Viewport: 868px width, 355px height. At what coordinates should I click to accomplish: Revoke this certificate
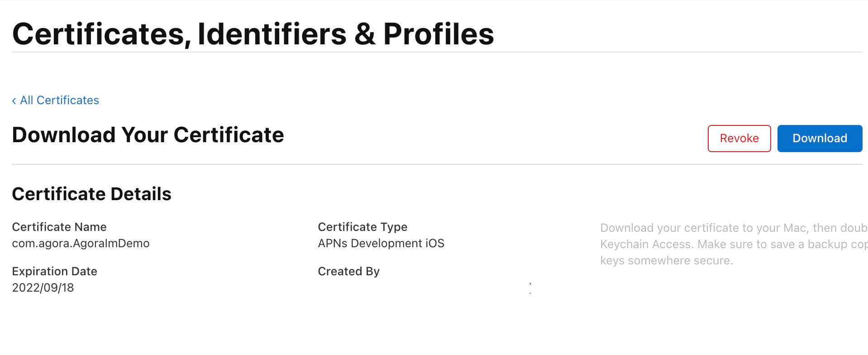point(739,139)
